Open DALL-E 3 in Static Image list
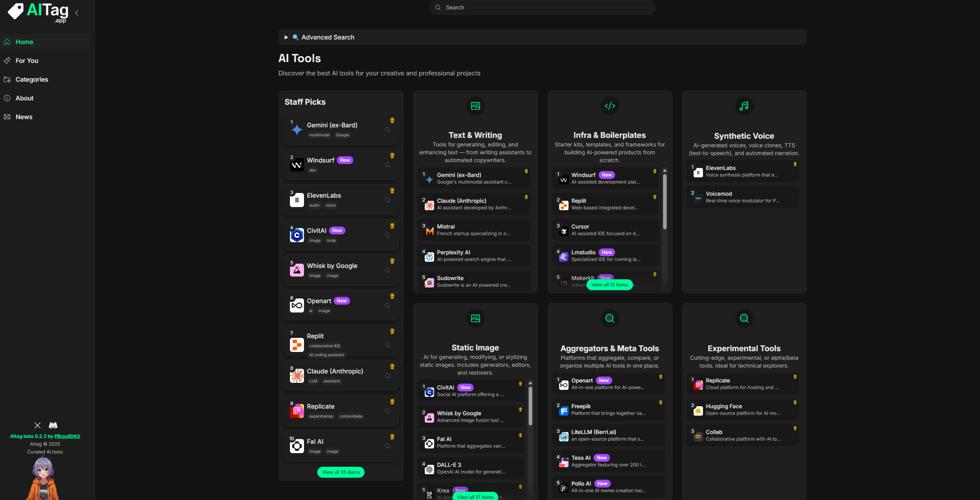Screen dimensions: 980x500 471,468
